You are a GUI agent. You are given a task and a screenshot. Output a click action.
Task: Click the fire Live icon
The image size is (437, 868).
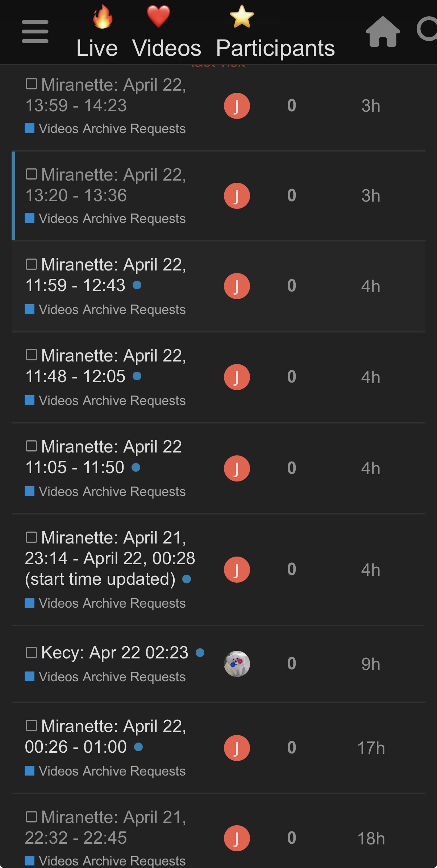[x=103, y=17]
